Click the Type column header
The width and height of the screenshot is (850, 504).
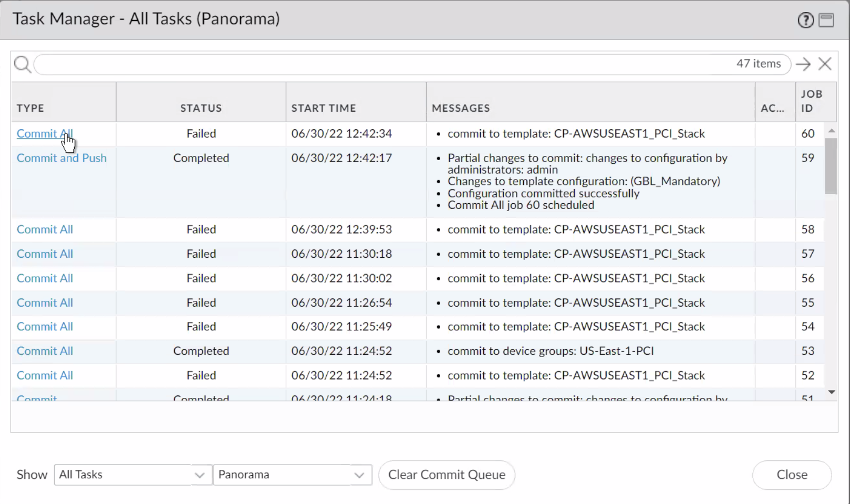coord(30,108)
